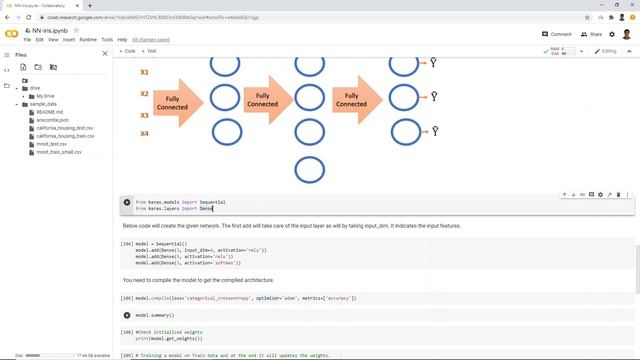The height and width of the screenshot is (360, 640).
Task: Open the Tools menu
Action: click(x=107, y=40)
